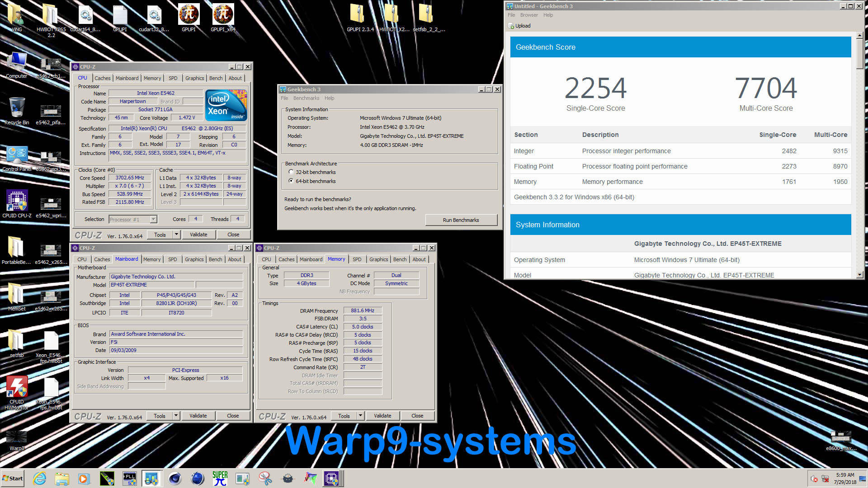Click Close in the CPU-Z Mainboard window
The width and height of the screenshot is (868, 488).
233,416
